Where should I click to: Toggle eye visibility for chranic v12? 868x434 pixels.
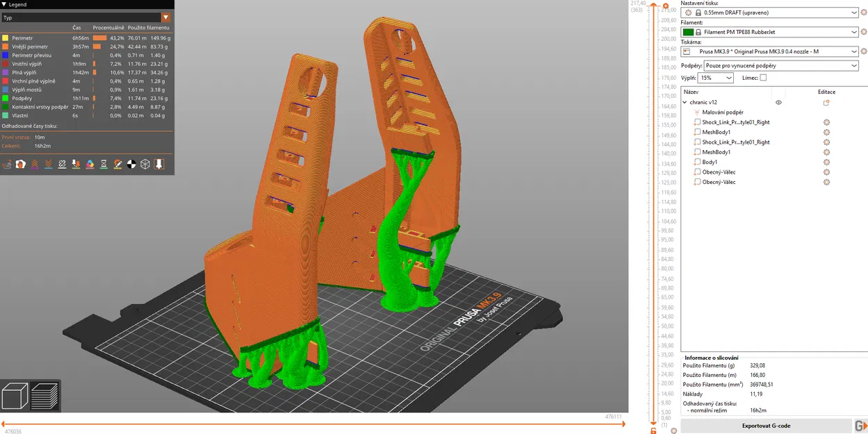778,102
